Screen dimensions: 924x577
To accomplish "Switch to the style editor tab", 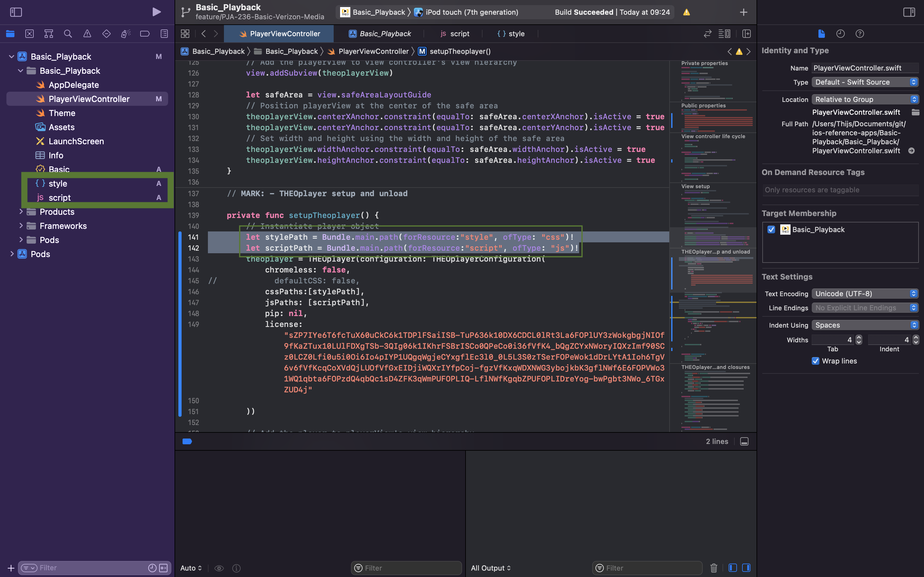I will (x=511, y=34).
